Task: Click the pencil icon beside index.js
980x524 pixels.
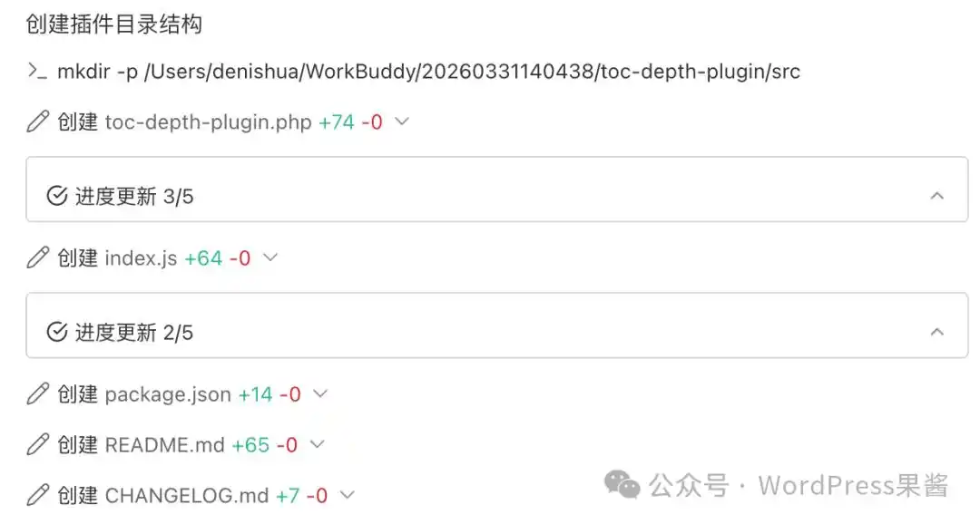Action: 37,257
